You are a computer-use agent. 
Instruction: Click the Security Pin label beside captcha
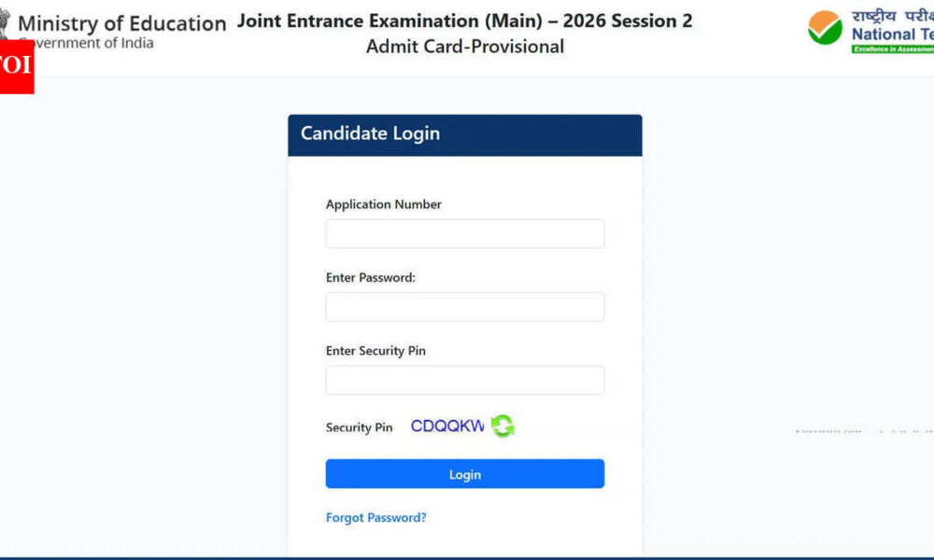point(359,427)
